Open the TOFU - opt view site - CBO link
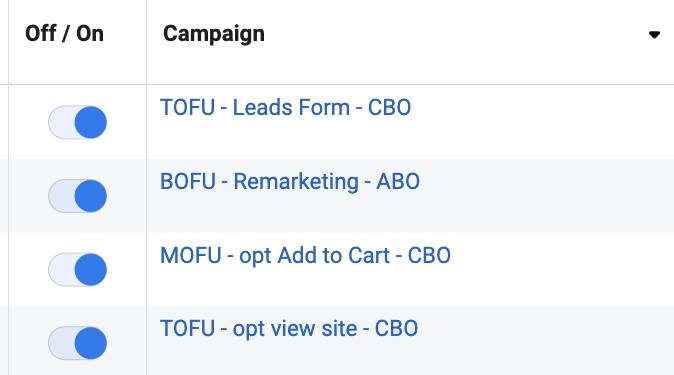The width and height of the screenshot is (674, 375). (x=289, y=329)
